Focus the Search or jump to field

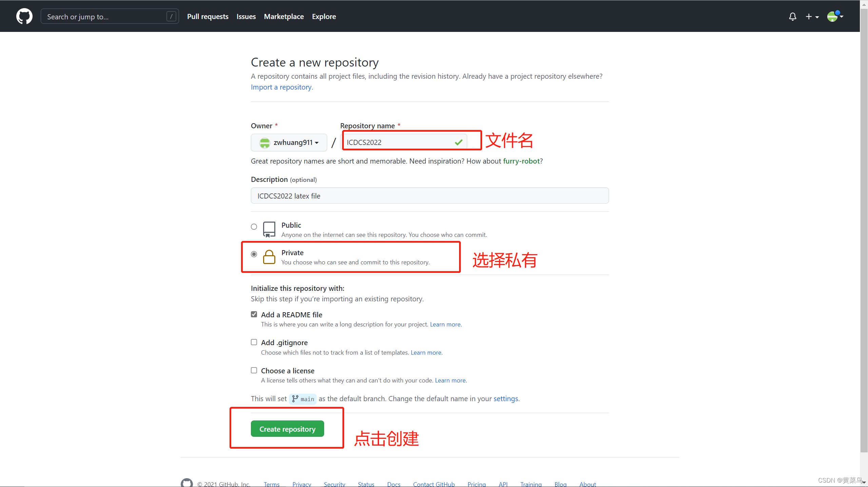[110, 16]
